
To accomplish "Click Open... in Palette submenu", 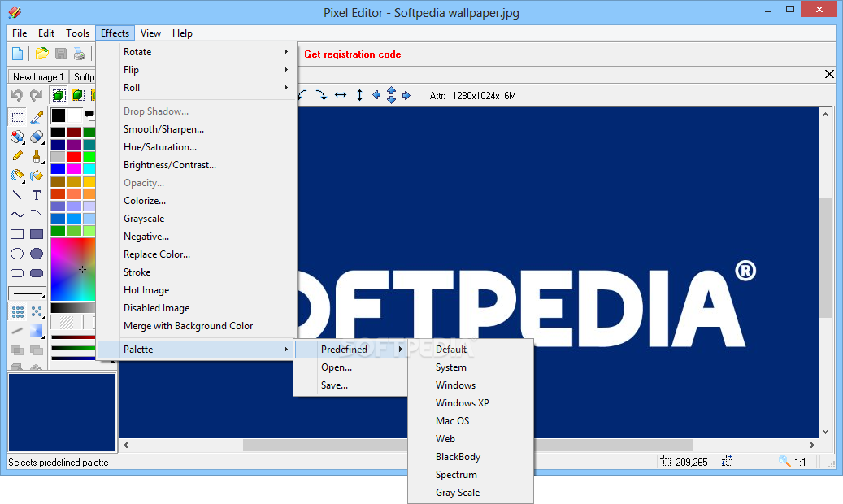I will pyautogui.click(x=351, y=367).
